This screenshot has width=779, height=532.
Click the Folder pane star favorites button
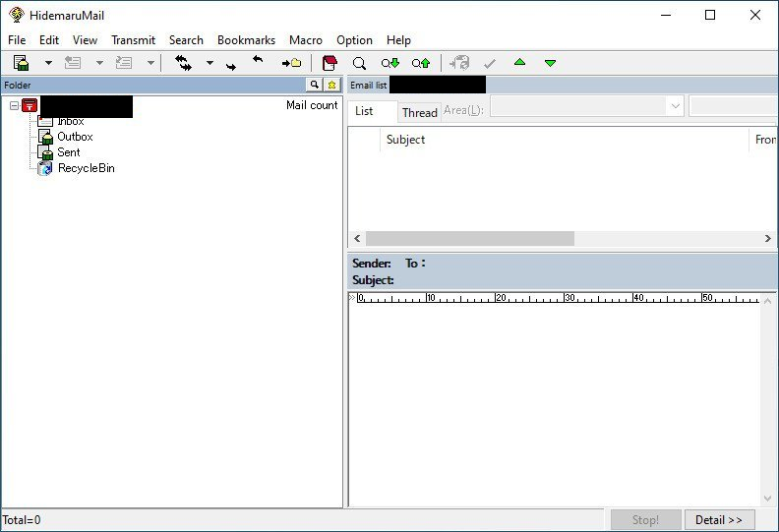331,85
